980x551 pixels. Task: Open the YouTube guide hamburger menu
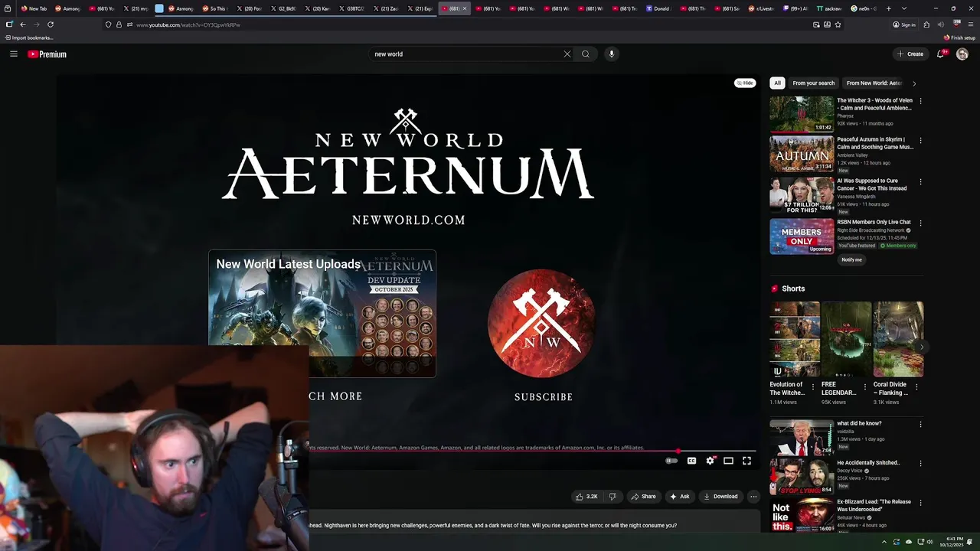tap(14, 54)
